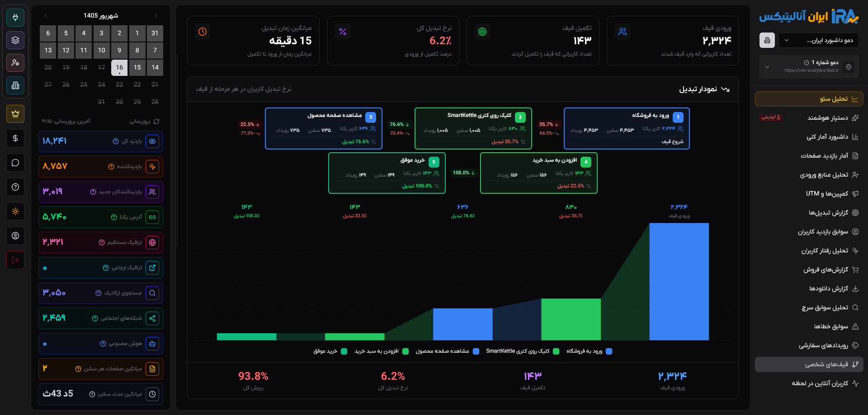Open the دمو داشبورد ایران organization dropdown
This screenshot has height=415, width=868.
point(818,40)
